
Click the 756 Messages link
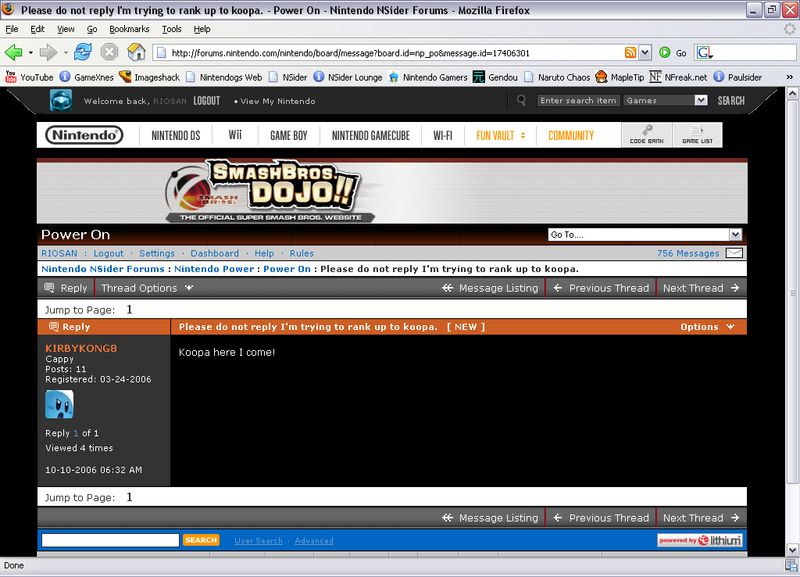pyautogui.click(x=688, y=253)
